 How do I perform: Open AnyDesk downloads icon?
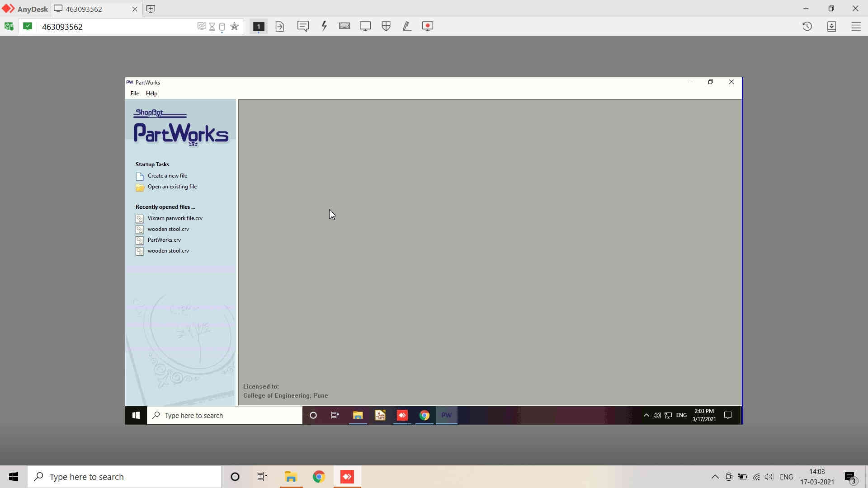click(x=832, y=26)
